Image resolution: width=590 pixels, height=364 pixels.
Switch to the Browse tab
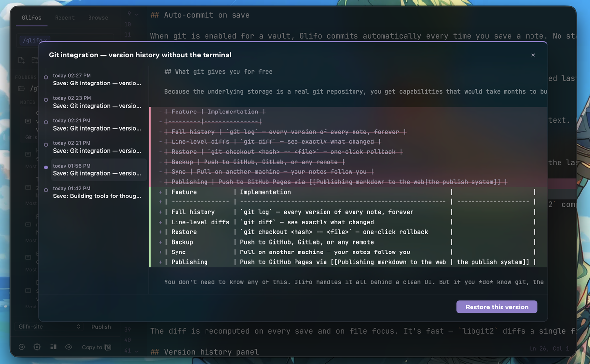click(x=98, y=18)
